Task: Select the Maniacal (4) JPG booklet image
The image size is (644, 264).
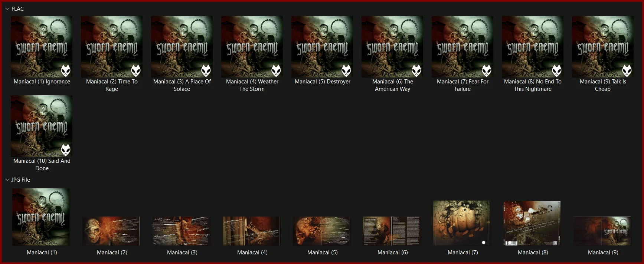Action: [x=251, y=231]
